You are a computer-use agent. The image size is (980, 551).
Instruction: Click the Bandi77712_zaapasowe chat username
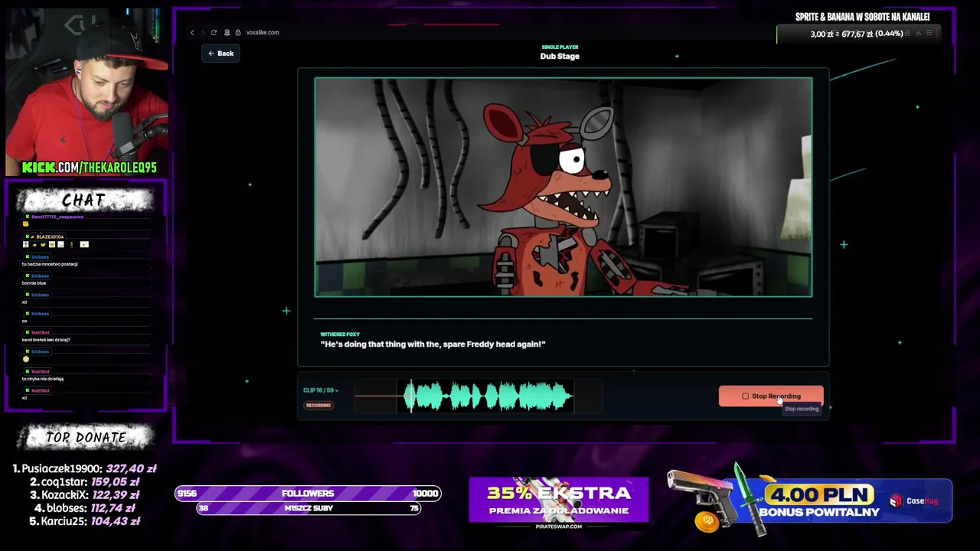(x=57, y=217)
